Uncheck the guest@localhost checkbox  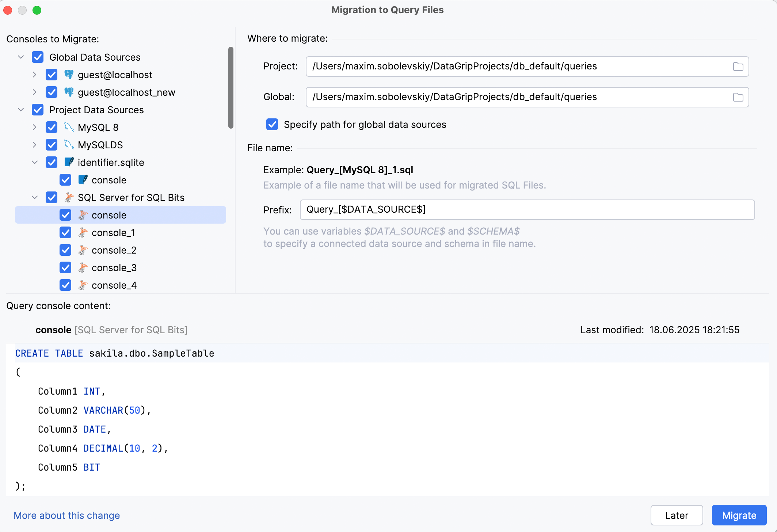point(52,75)
